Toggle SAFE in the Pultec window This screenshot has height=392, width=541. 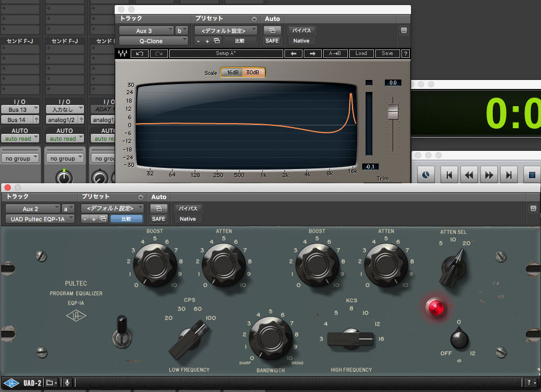(x=159, y=218)
